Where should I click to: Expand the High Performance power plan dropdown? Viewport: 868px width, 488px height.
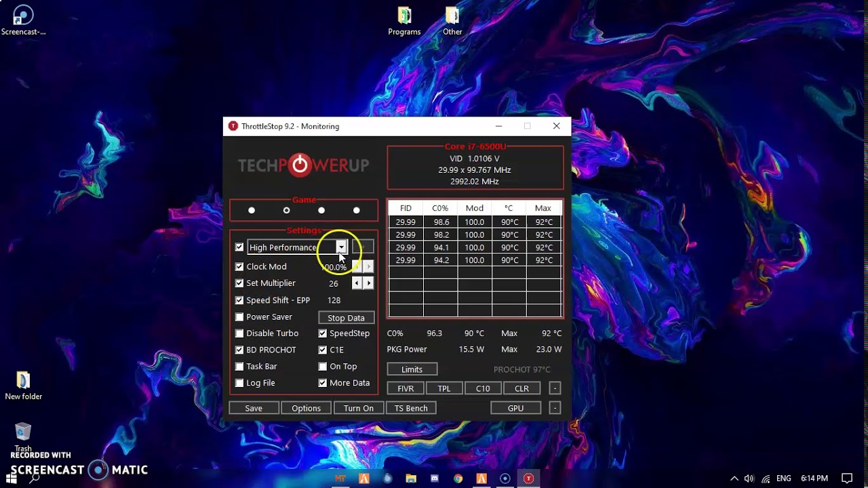pos(341,247)
